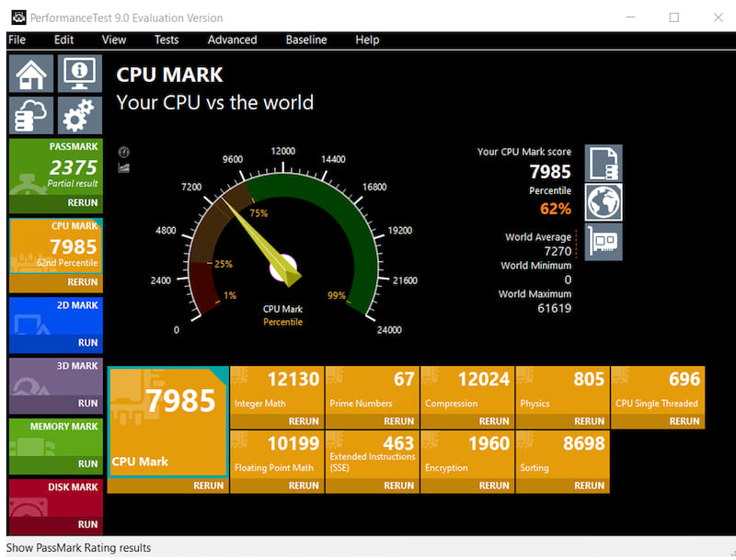Rerun the Sorting test
Viewport: 736px width, 560px height.
pos(563,486)
